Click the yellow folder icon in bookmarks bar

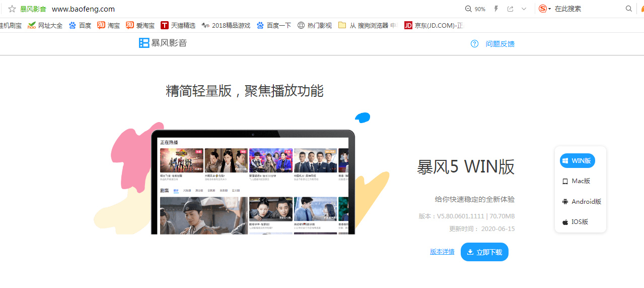(x=342, y=25)
